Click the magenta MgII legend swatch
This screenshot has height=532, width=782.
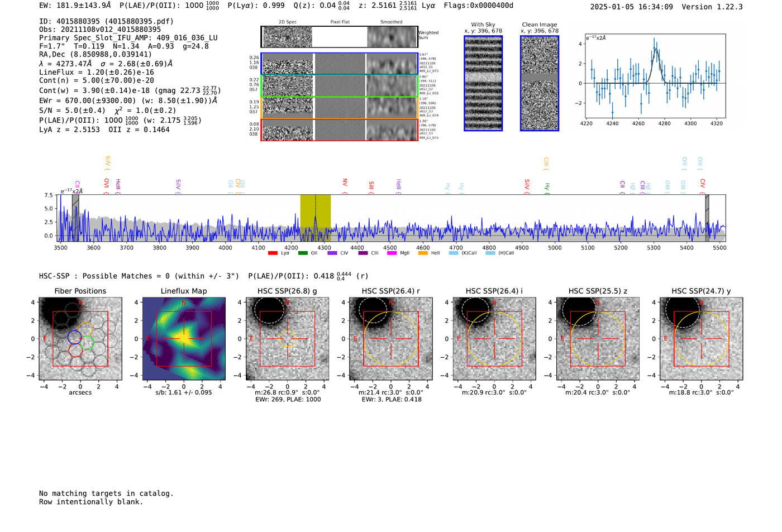click(392, 253)
